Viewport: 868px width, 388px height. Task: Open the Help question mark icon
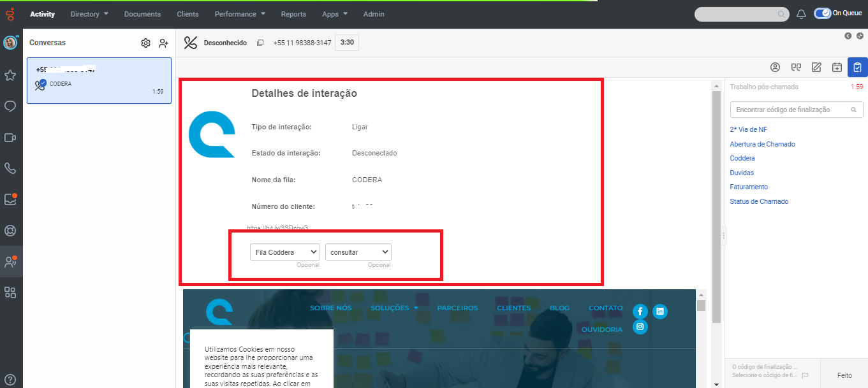coord(10,380)
